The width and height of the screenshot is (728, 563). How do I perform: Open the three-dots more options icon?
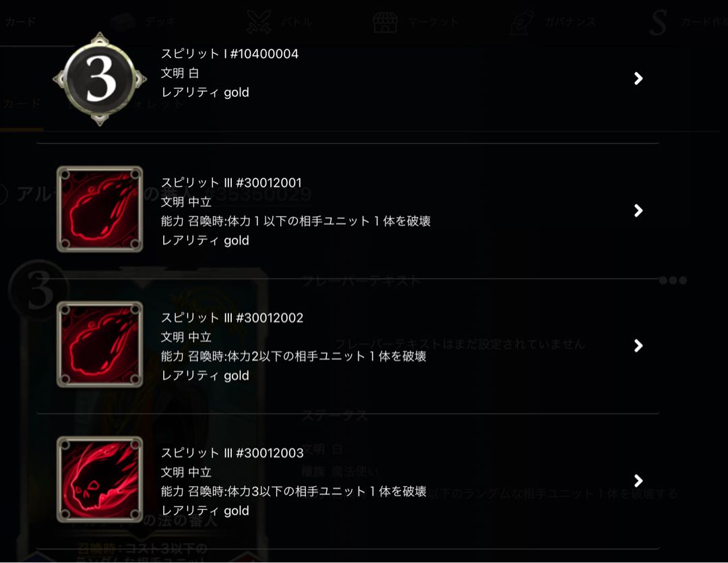(x=673, y=280)
